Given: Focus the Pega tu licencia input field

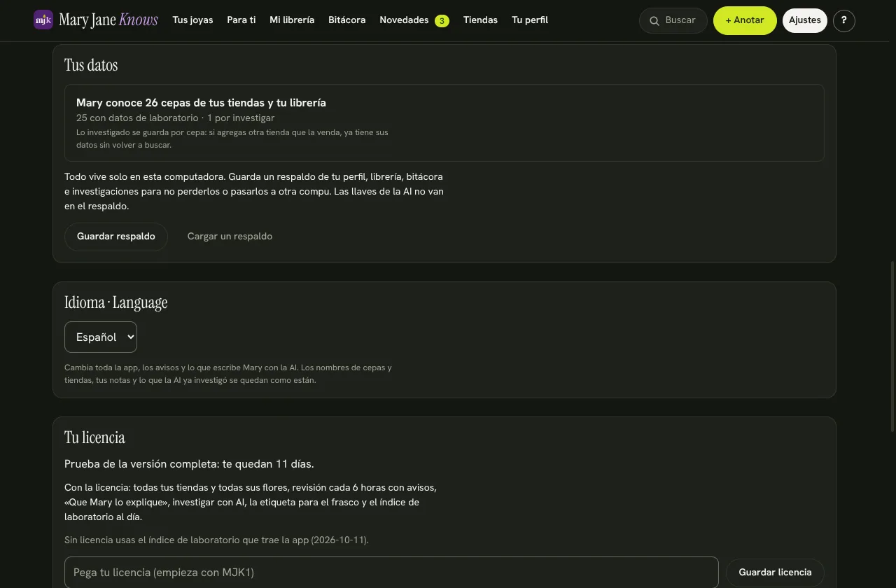Looking at the screenshot, I should point(391,573).
